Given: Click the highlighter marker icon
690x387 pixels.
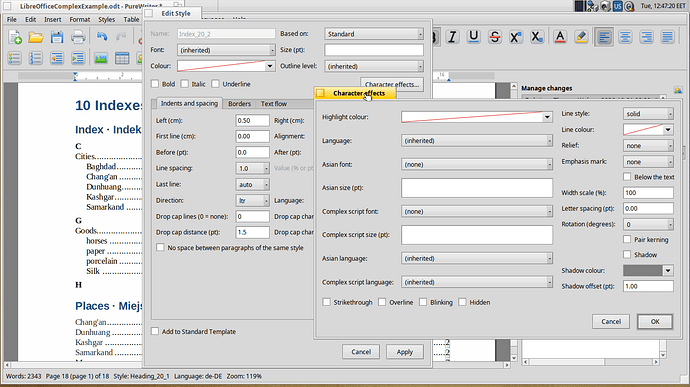Looking at the screenshot, I should point(581,37).
